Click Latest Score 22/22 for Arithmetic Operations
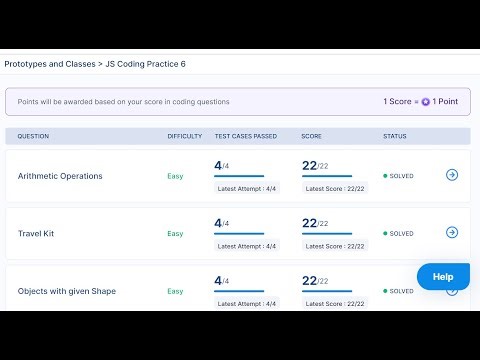This screenshot has height=360, width=480. [x=335, y=188]
